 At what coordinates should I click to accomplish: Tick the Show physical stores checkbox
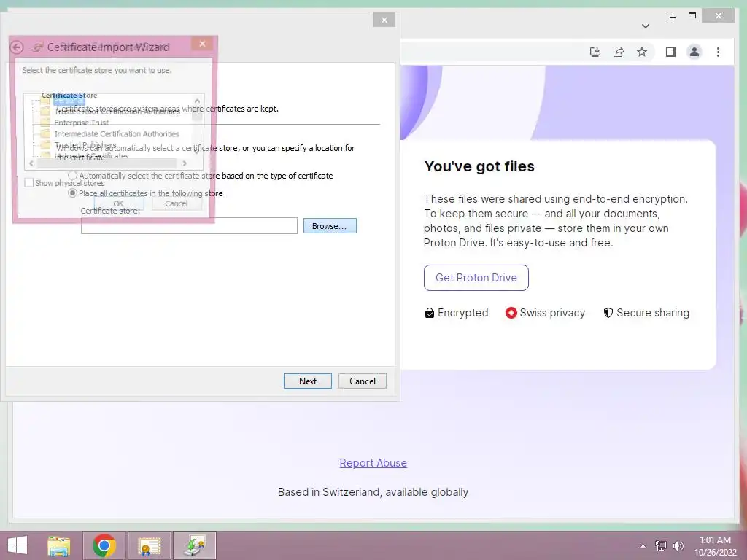(29, 183)
